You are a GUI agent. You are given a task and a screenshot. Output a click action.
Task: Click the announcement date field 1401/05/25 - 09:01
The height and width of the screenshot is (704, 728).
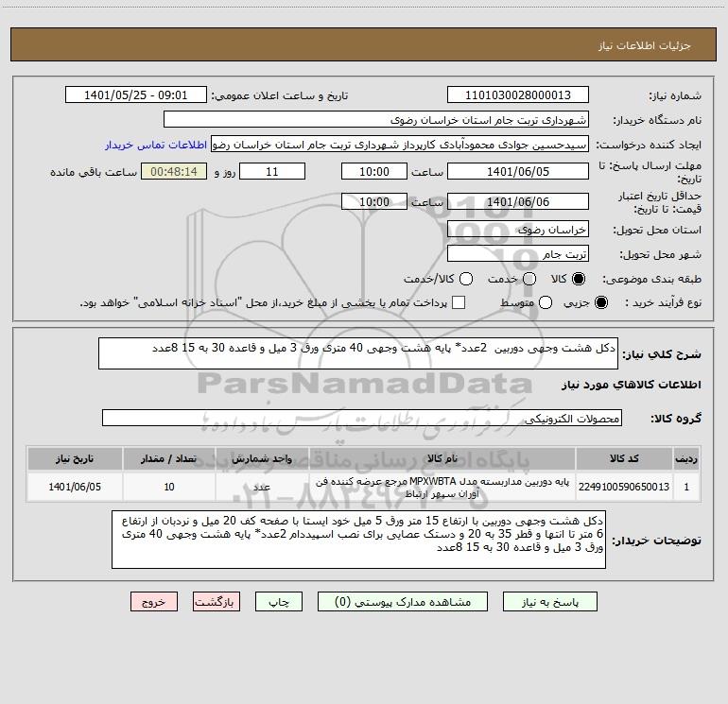135,95
